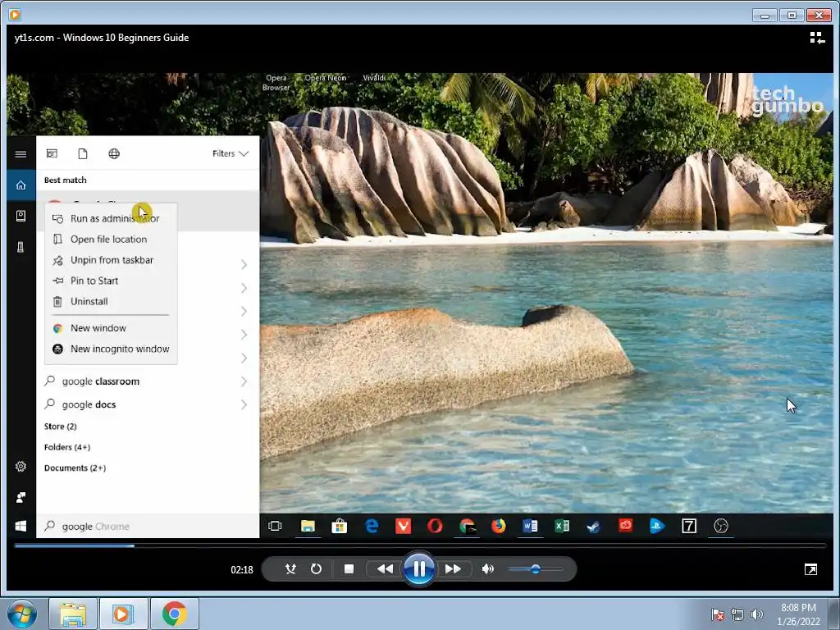Screen dimensions: 840x630
Task: Open the feedback icon in search sidebar
Action: [21, 498]
